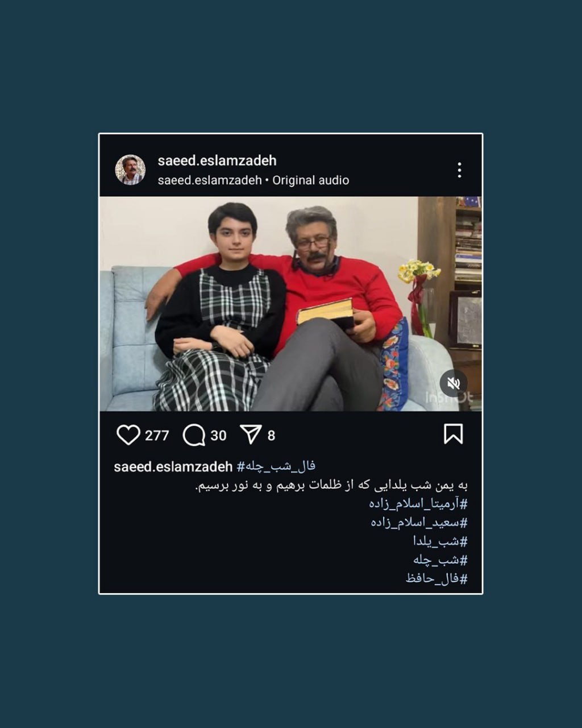Open the saeed.eslamzadeh username in the post header

click(217, 160)
